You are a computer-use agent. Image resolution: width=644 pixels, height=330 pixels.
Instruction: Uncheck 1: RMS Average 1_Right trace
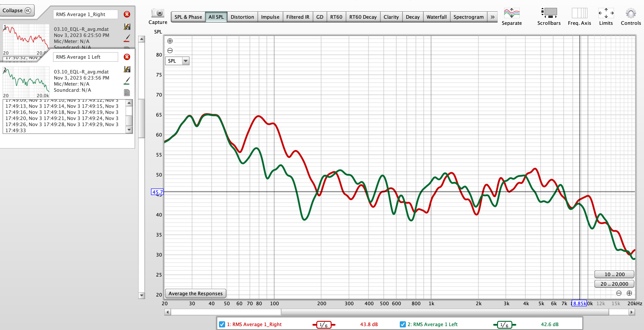222,324
